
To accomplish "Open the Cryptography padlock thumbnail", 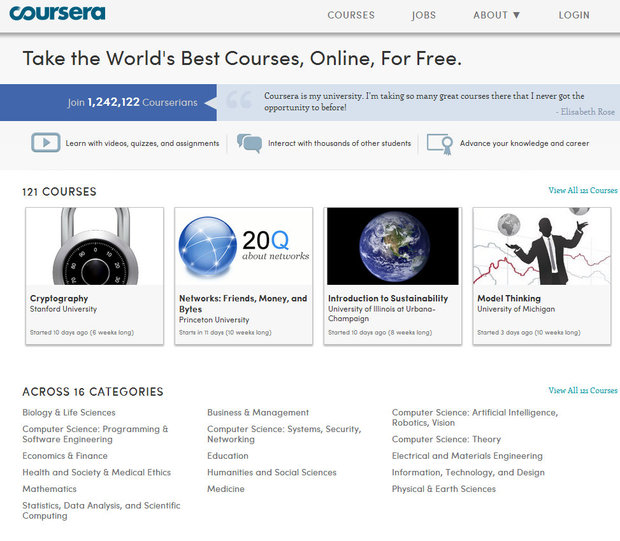I will point(94,246).
